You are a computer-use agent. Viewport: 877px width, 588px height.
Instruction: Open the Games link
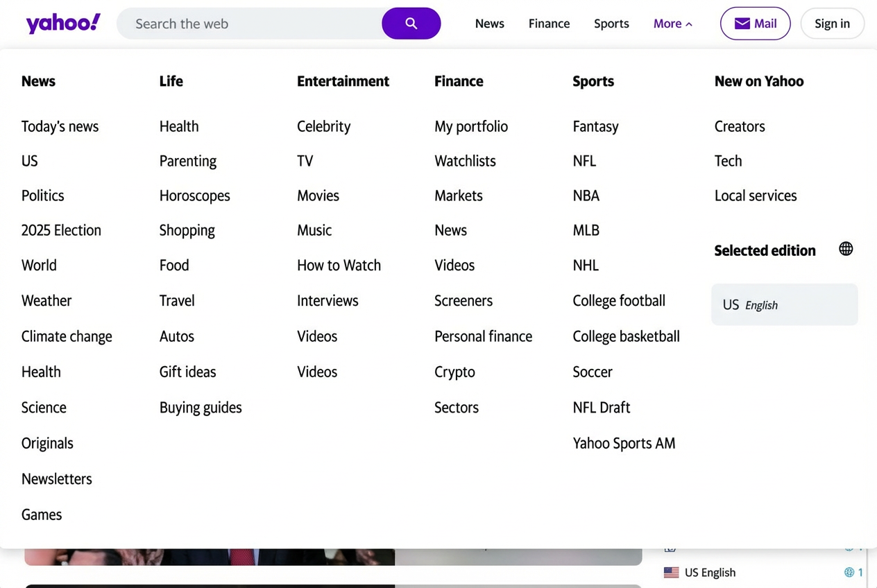coord(42,514)
